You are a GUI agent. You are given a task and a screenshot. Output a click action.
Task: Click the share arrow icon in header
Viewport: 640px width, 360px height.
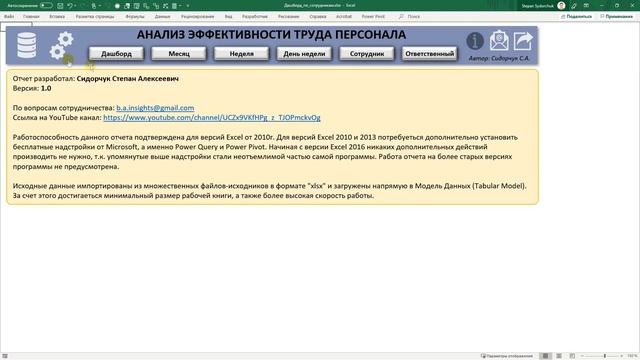pyautogui.click(x=523, y=41)
